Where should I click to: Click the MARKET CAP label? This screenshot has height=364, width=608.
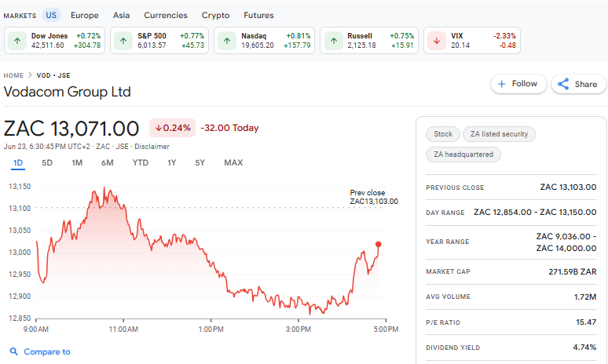[448, 271]
